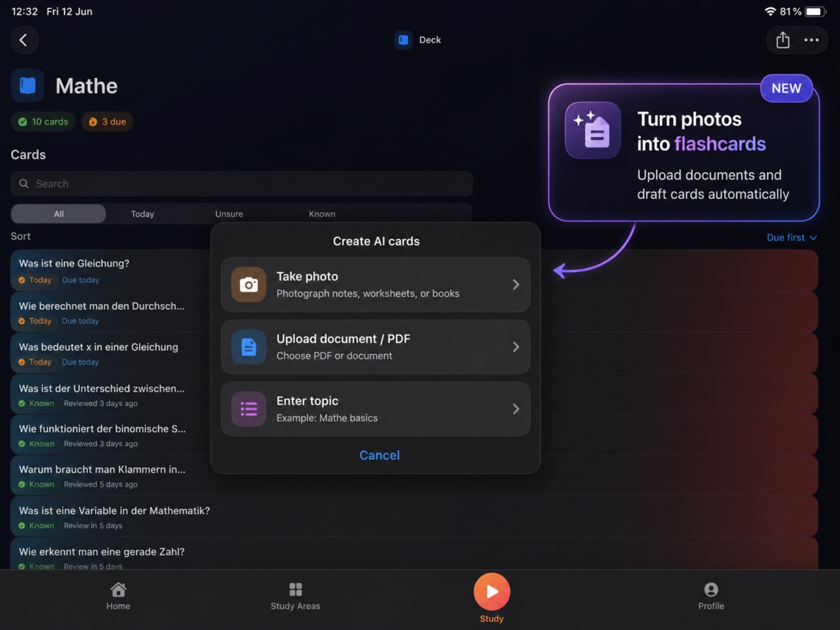Image resolution: width=840 pixels, height=630 pixels.
Task: Select the Known filter tab
Action: coord(322,214)
